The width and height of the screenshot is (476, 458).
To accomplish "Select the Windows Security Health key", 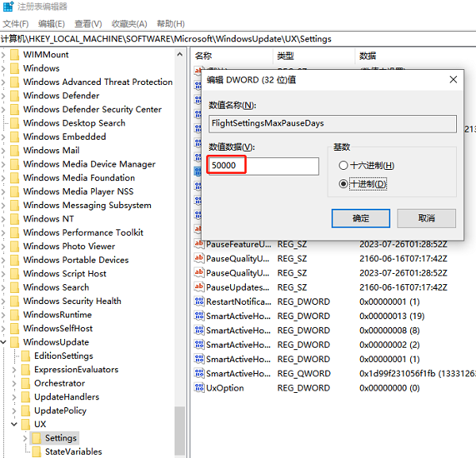I will (72, 301).
